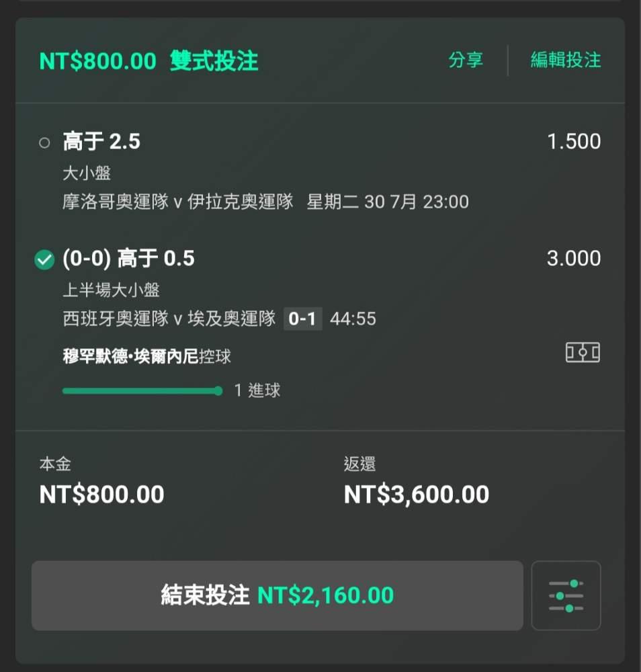This screenshot has height=672, width=641.
Task: Open 編輯投注 to edit the bet
Action: click(566, 60)
